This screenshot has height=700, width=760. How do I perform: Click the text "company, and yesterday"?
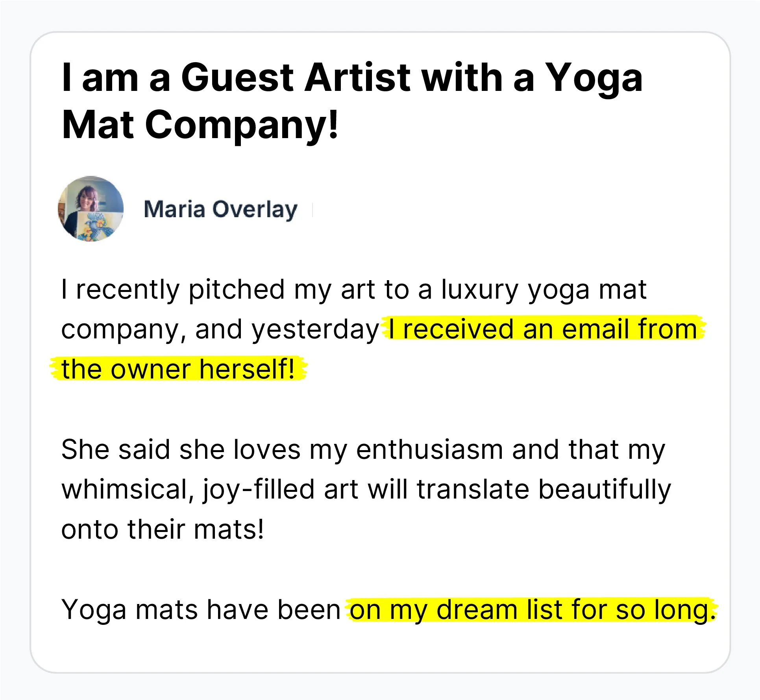(220, 329)
